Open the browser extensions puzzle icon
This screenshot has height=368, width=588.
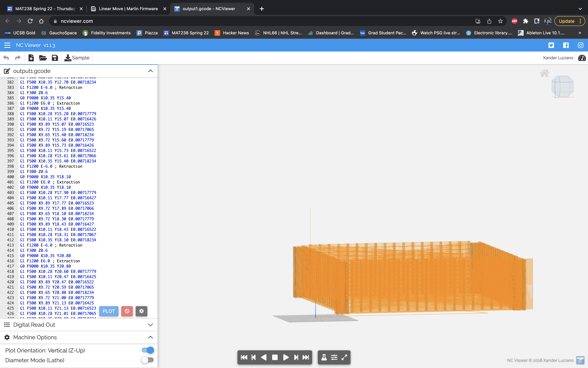coord(526,21)
